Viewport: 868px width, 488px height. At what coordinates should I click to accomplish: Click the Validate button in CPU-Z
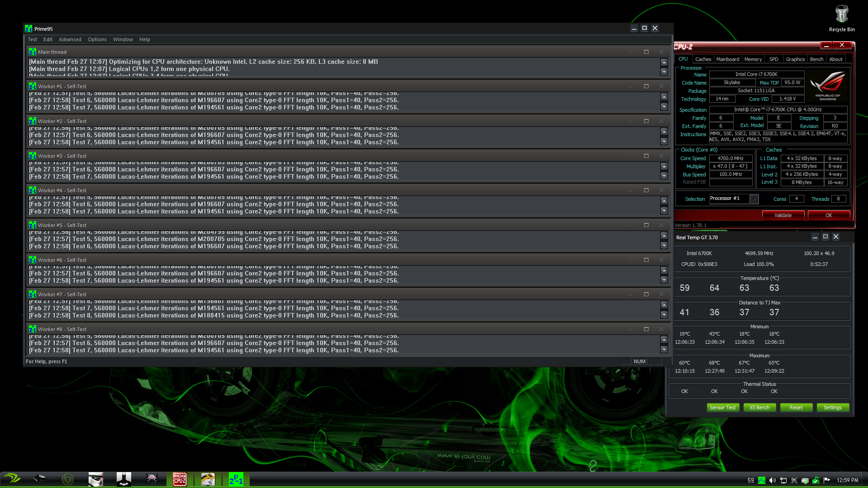(x=783, y=215)
